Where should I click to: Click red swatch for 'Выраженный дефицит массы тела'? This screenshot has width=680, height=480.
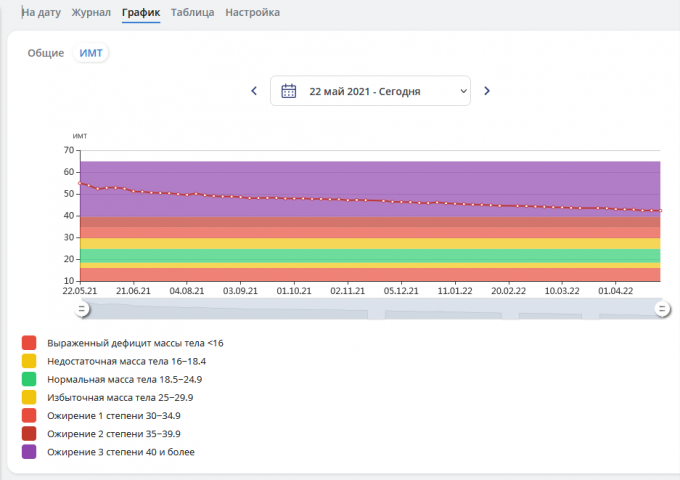[29, 343]
